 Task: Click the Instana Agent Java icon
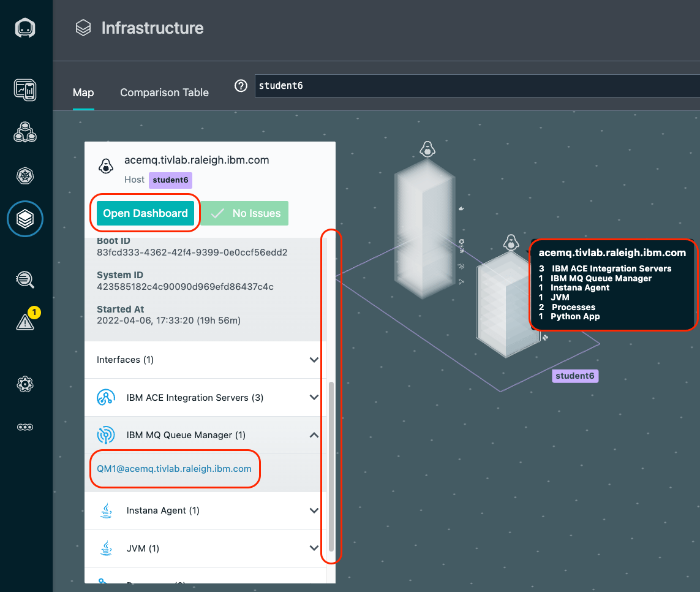click(106, 510)
